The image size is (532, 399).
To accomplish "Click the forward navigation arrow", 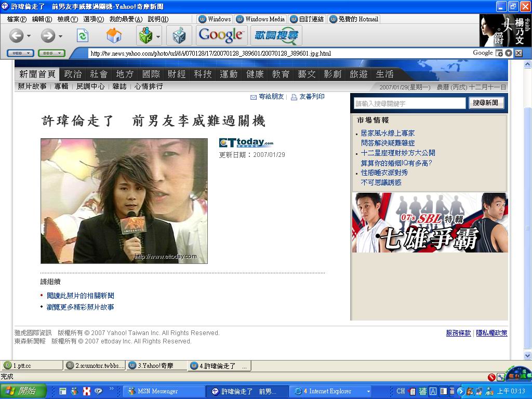I will [x=47, y=36].
